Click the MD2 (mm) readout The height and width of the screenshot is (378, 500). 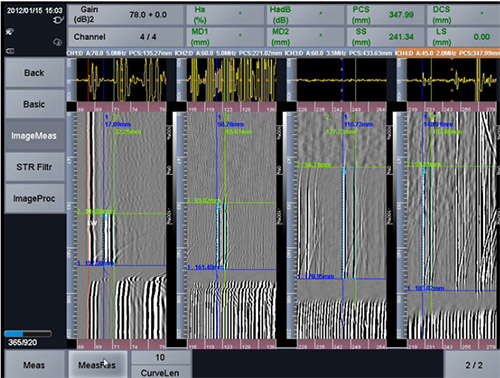(305, 37)
